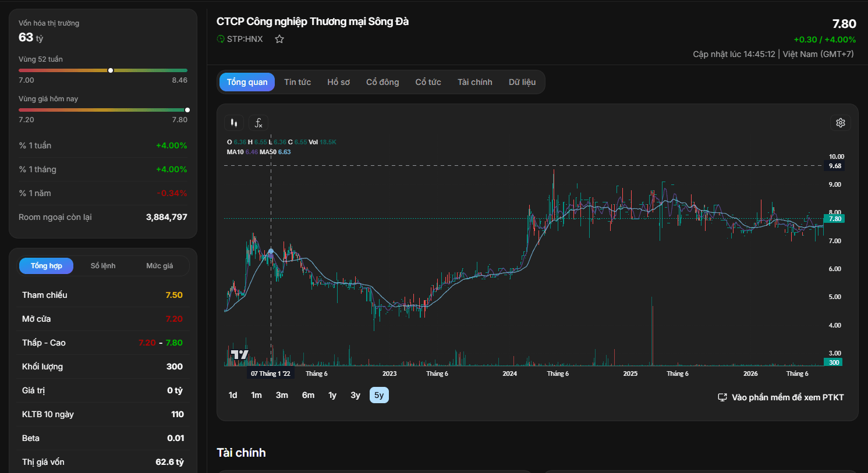
Task: Set chart range to 1y
Action: 332,395
